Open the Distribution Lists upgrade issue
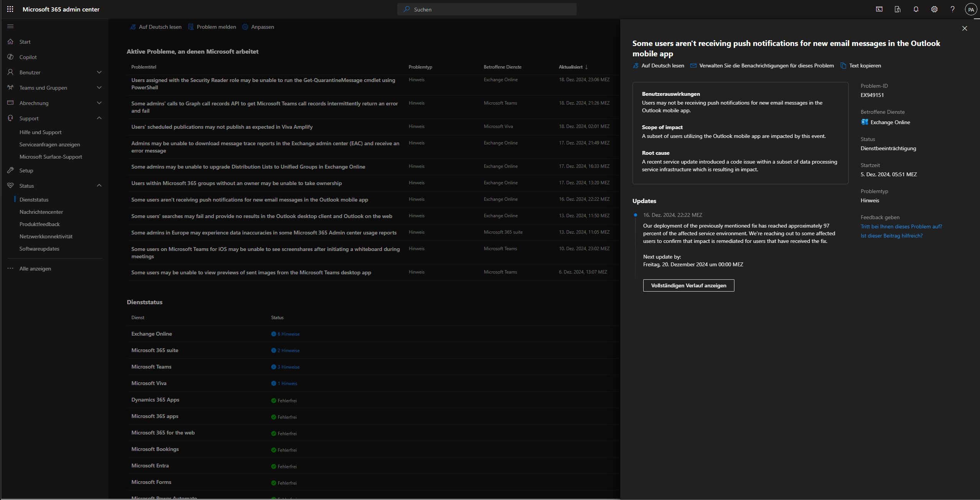 pos(248,167)
